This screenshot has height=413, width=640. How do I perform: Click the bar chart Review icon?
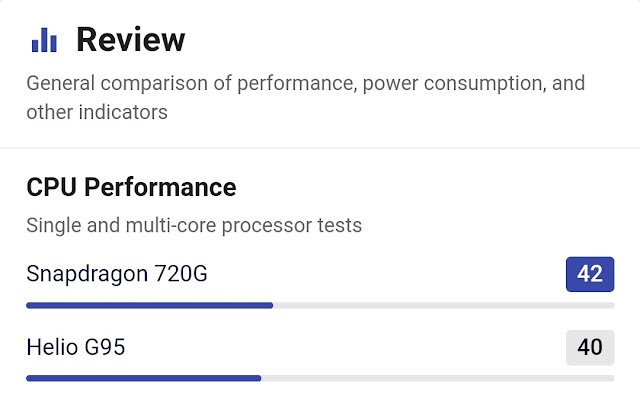pyautogui.click(x=44, y=40)
